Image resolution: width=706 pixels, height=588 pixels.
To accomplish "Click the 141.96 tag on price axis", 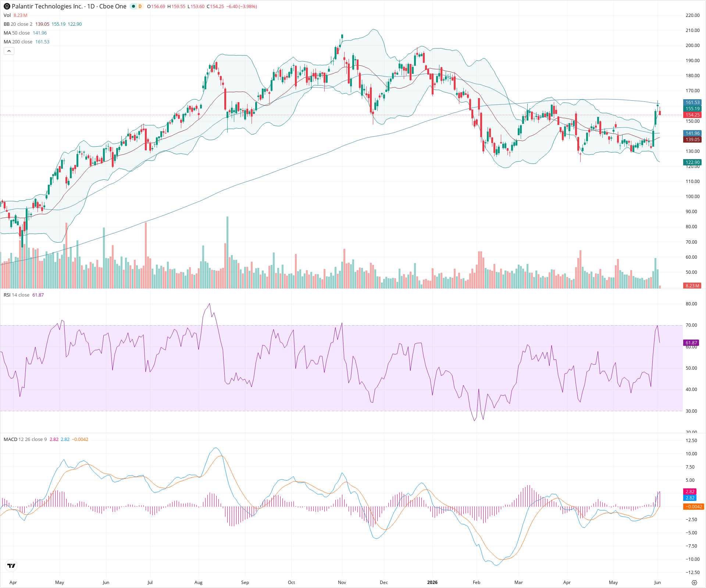I will click(693, 133).
